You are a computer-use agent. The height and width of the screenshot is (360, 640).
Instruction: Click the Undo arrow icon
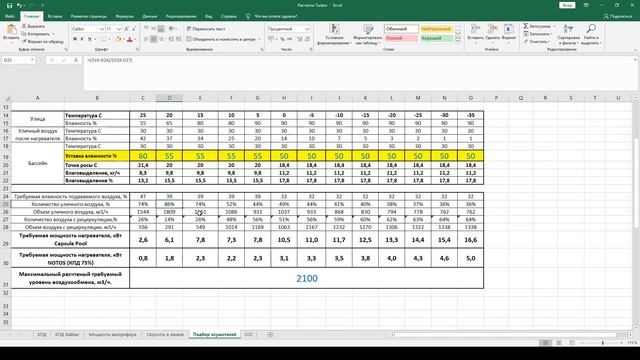tap(19, 6)
